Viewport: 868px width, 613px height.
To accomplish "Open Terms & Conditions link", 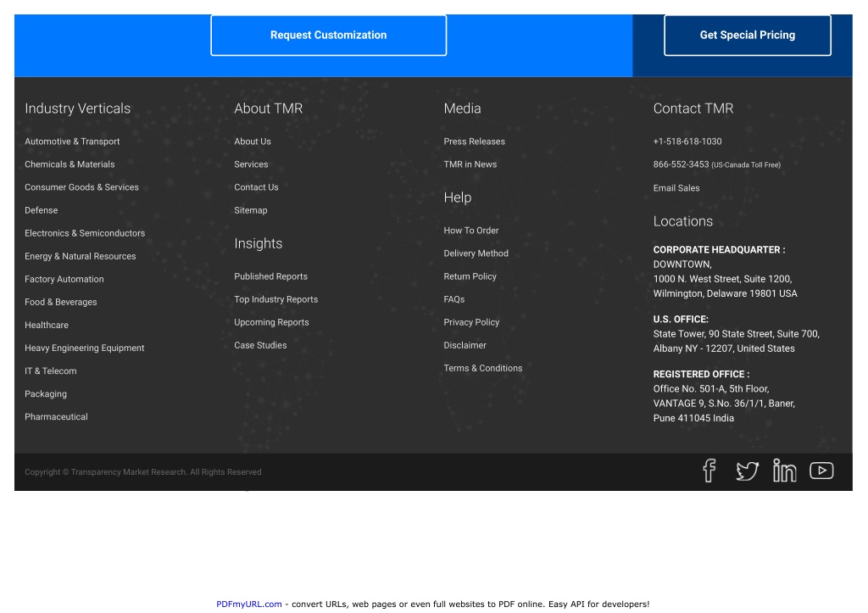I will click(482, 368).
